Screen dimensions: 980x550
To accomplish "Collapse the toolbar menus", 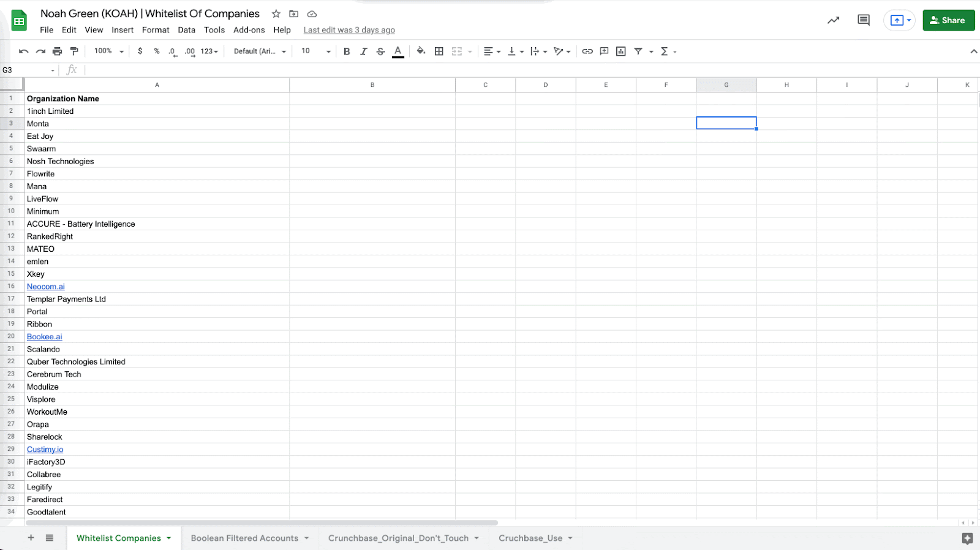I will point(973,51).
